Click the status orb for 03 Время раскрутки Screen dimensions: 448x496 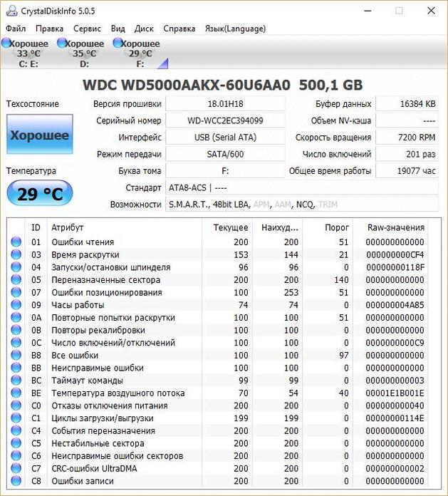pos(16,254)
